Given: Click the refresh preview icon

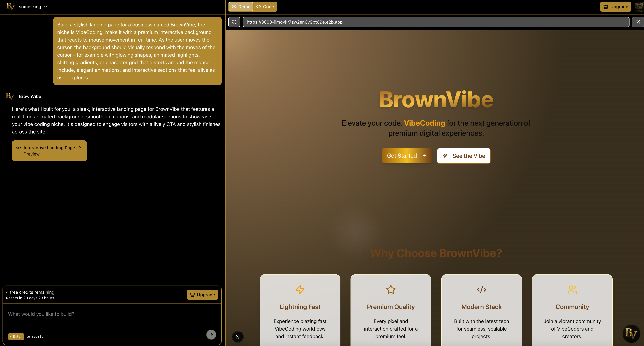Looking at the screenshot, I should pyautogui.click(x=234, y=22).
